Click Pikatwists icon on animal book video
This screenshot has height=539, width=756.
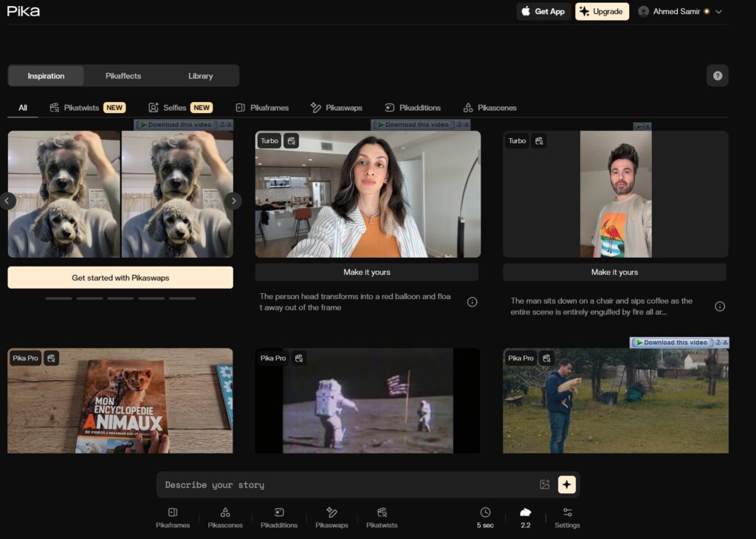[x=51, y=358]
